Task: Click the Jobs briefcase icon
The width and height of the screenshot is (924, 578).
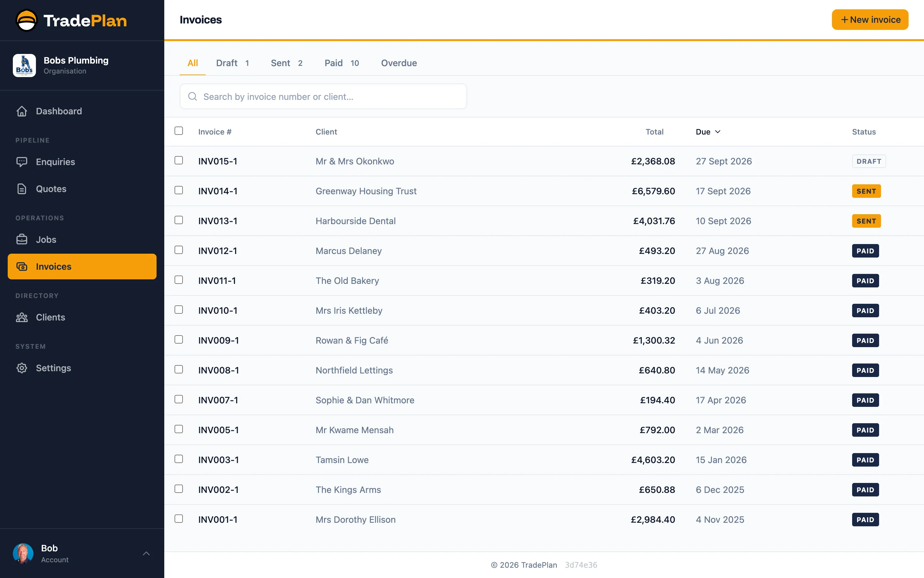Action: coord(22,240)
